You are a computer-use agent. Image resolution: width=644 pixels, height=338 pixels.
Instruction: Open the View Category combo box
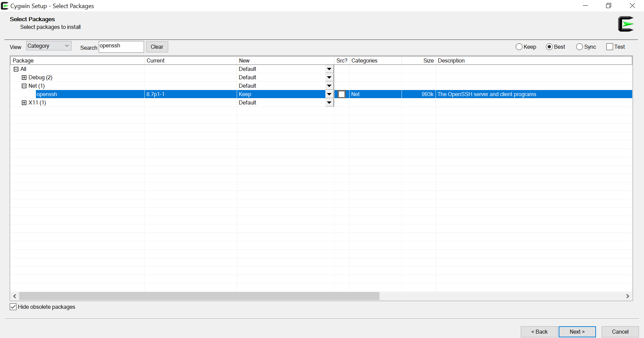[x=49, y=46]
